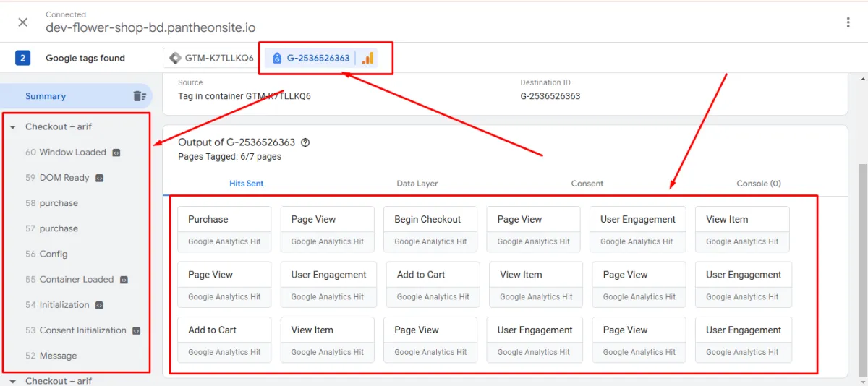Click the code icon beside Container Loaded

click(124, 280)
